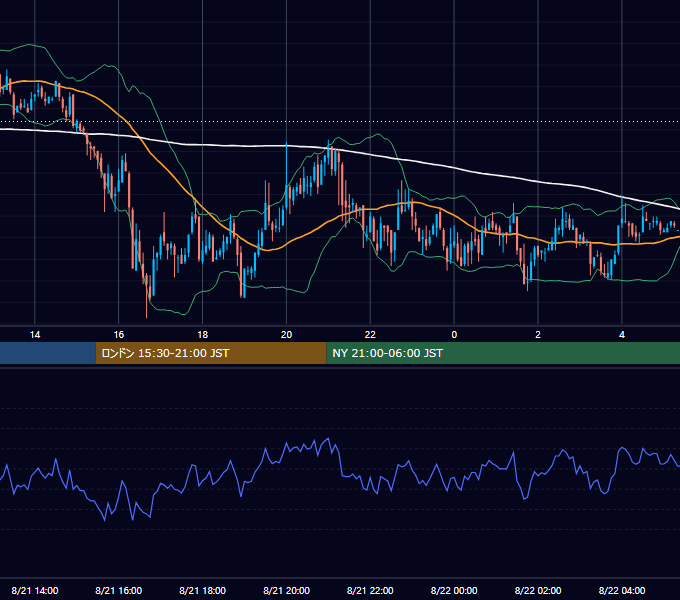Click the 14 hour axis label
680x600 pixels.
pos(35,335)
